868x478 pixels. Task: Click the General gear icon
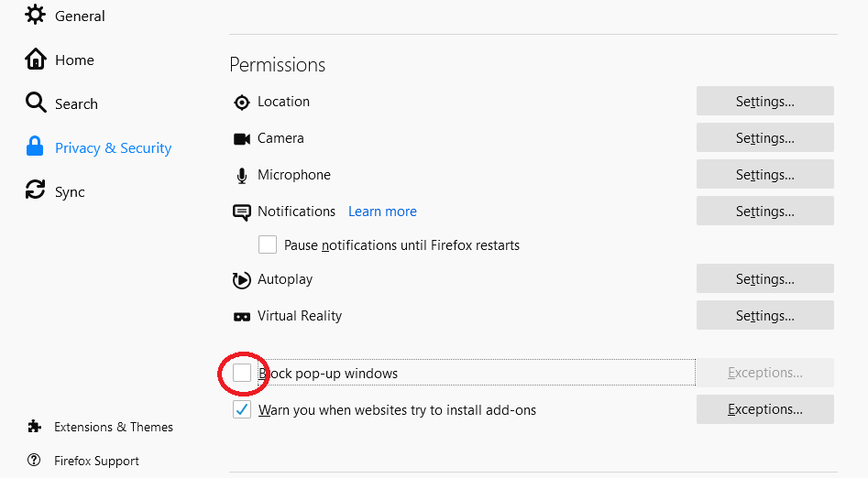point(35,16)
